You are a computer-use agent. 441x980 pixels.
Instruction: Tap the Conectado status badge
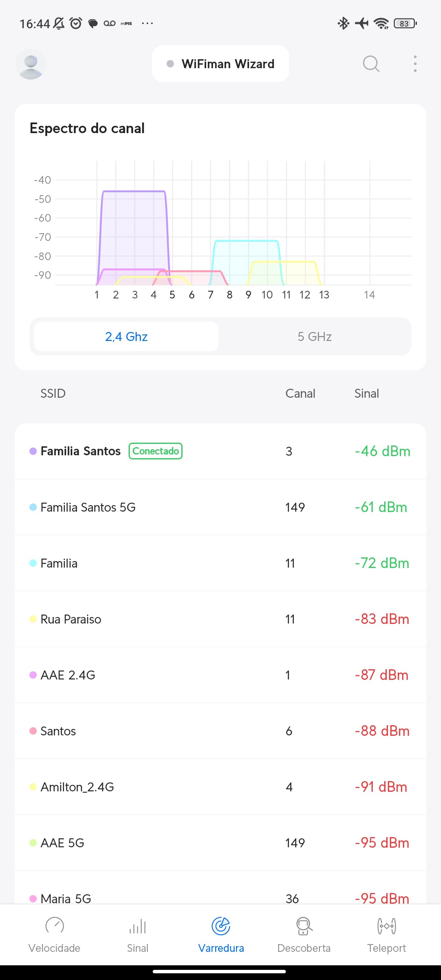(156, 451)
